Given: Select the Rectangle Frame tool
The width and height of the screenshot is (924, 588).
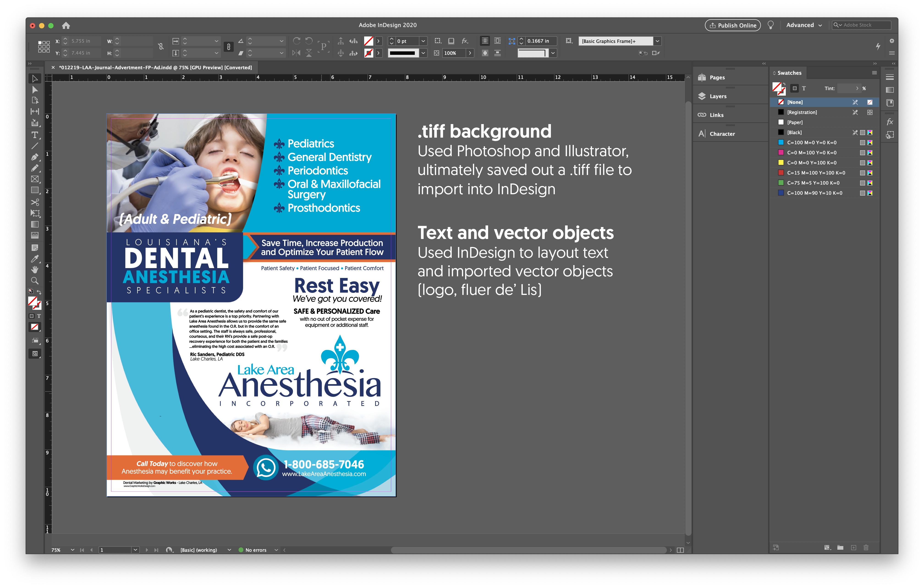Looking at the screenshot, I should pyautogui.click(x=35, y=179).
